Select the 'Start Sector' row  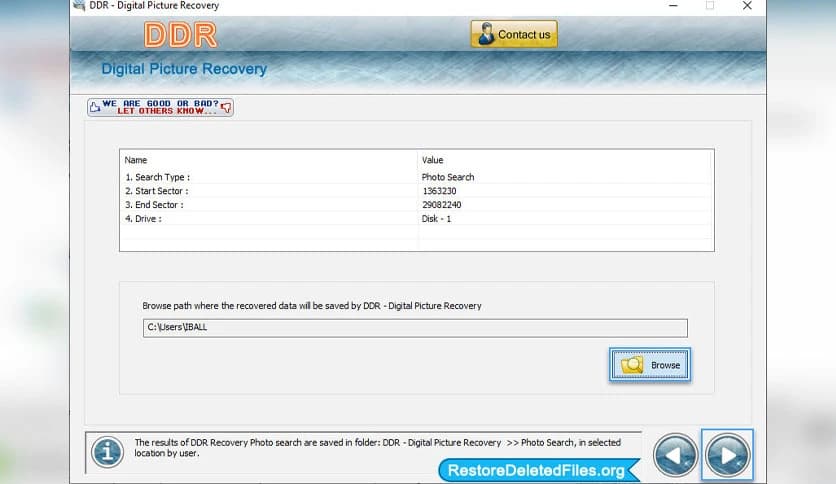[416, 191]
